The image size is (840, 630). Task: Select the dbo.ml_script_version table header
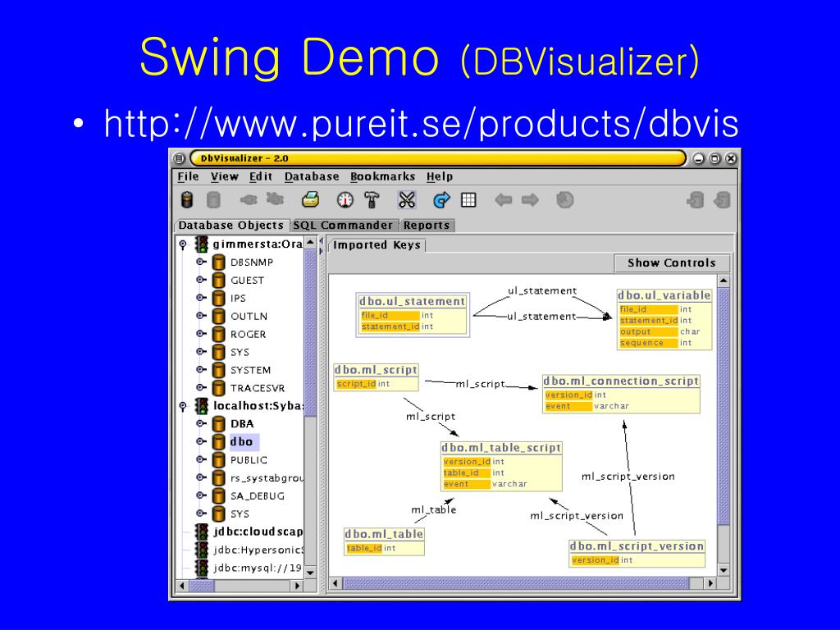click(637, 546)
